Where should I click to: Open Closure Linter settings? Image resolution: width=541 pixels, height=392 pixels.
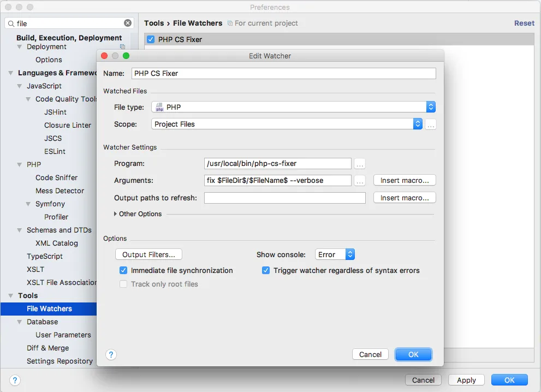click(68, 125)
